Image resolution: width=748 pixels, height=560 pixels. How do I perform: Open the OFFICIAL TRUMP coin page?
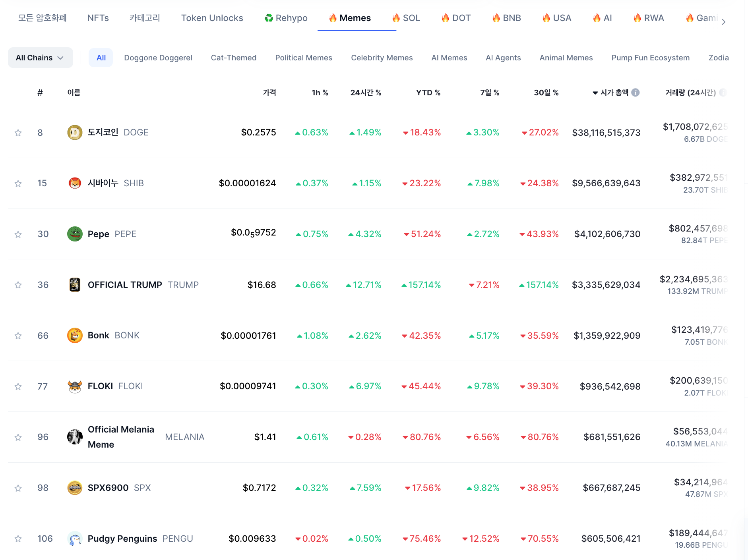click(x=143, y=285)
